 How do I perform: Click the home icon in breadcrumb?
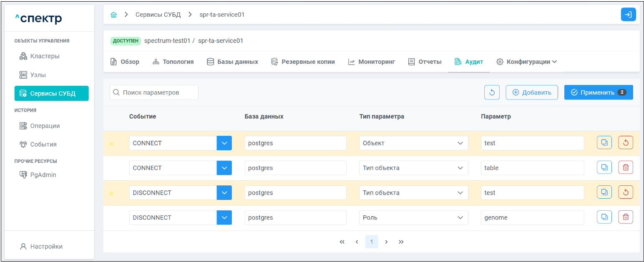point(113,15)
